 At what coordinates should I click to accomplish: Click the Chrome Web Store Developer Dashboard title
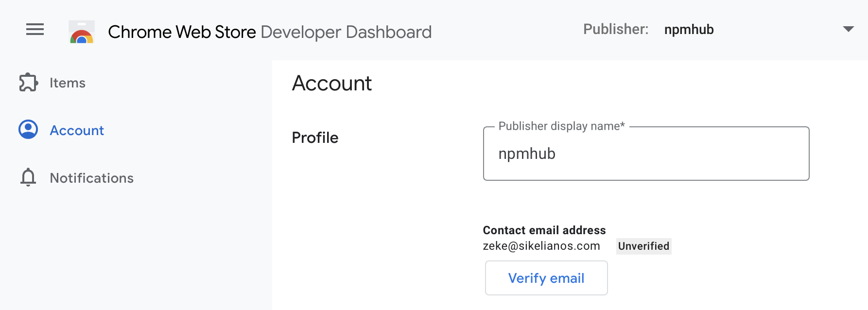point(270,32)
